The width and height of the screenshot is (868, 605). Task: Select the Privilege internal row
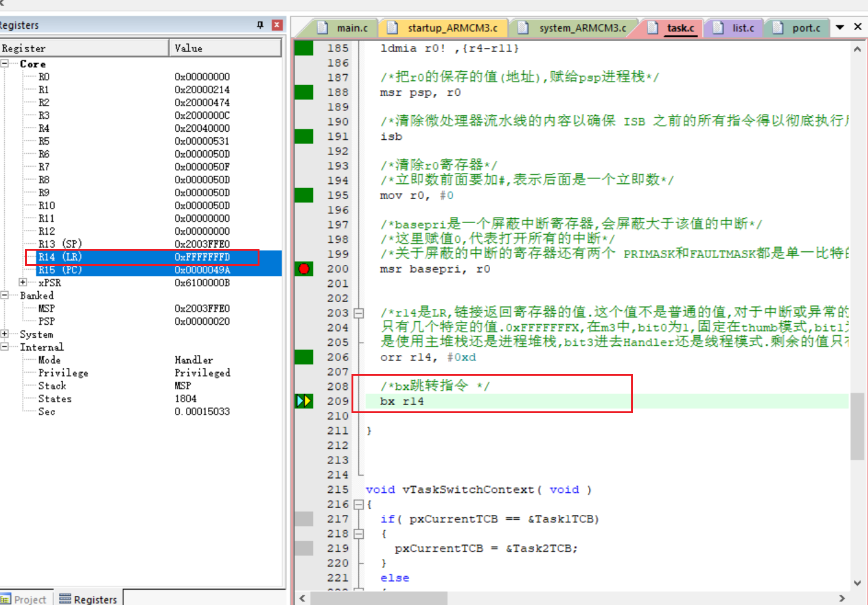140,373
